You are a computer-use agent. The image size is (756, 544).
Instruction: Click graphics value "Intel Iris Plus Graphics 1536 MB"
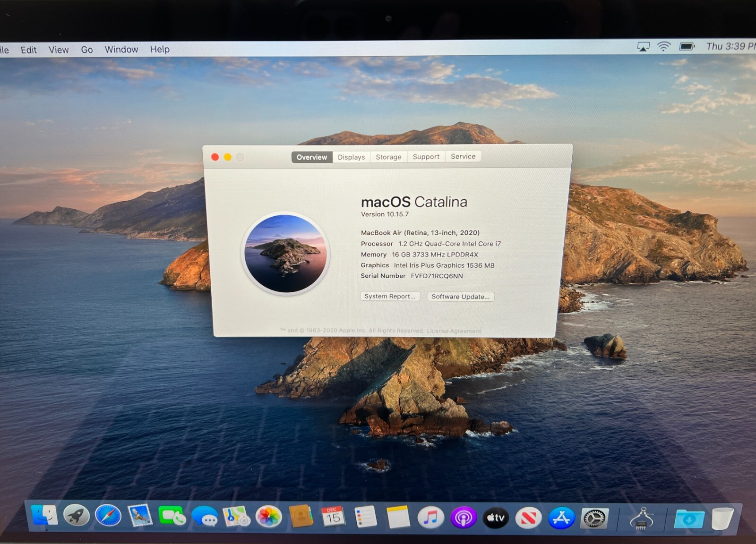coord(444,265)
